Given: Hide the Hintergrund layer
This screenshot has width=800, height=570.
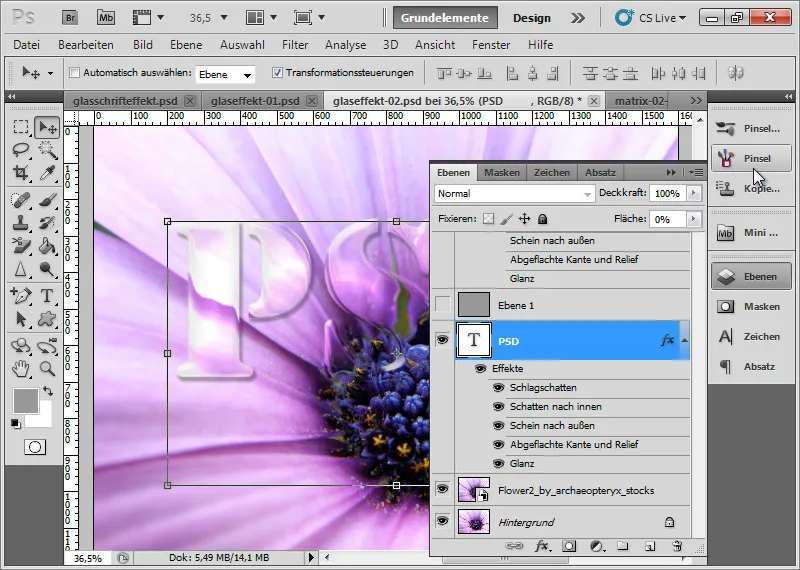Looking at the screenshot, I should coord(442,521).
